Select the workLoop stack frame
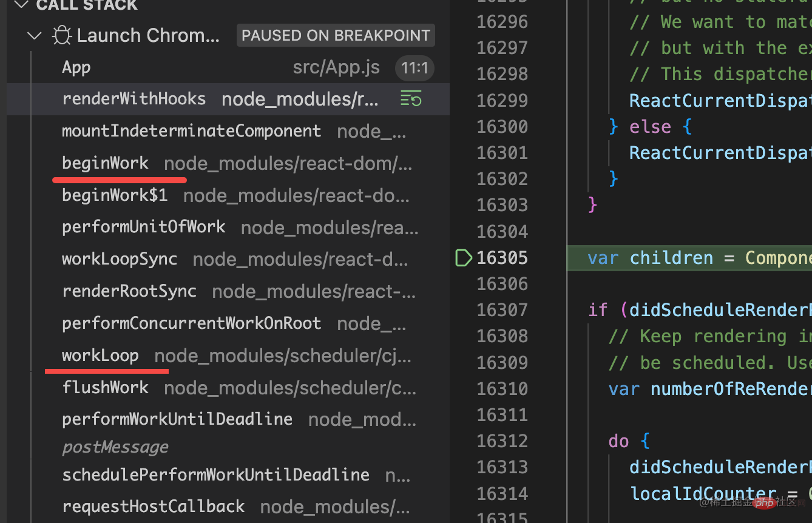The image size is (812, 523). click(228, 356)
